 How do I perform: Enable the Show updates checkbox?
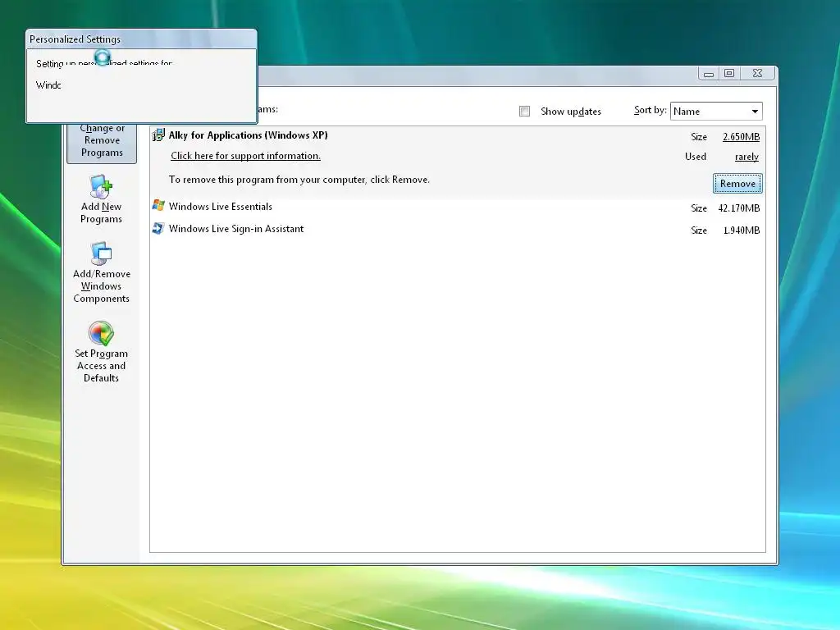[x=524, y=111]
